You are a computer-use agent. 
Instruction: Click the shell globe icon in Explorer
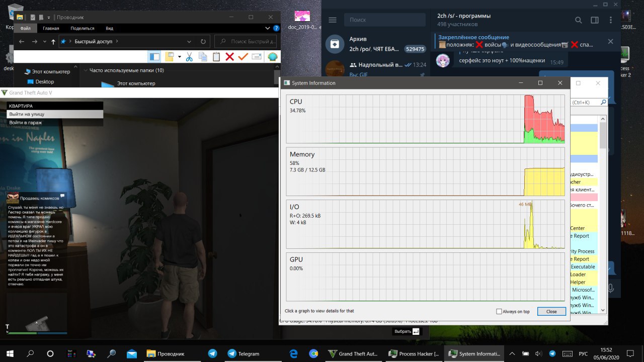coord(273,57)
